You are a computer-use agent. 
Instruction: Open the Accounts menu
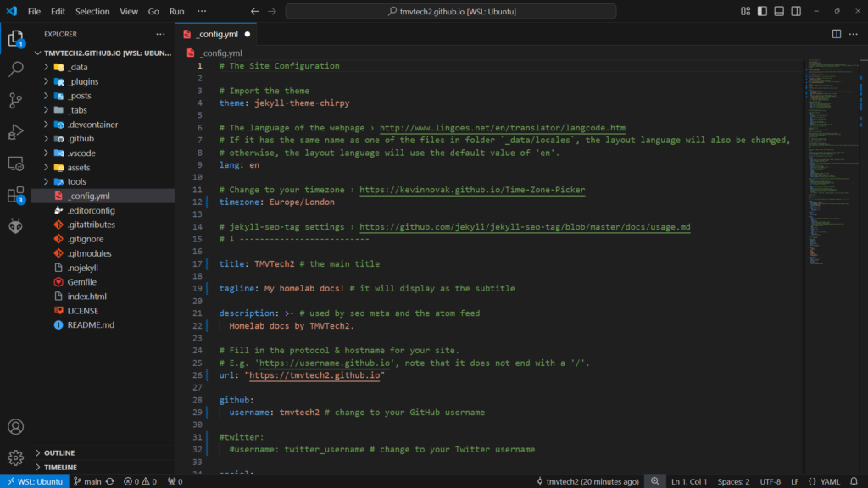(x=15, y=427)
